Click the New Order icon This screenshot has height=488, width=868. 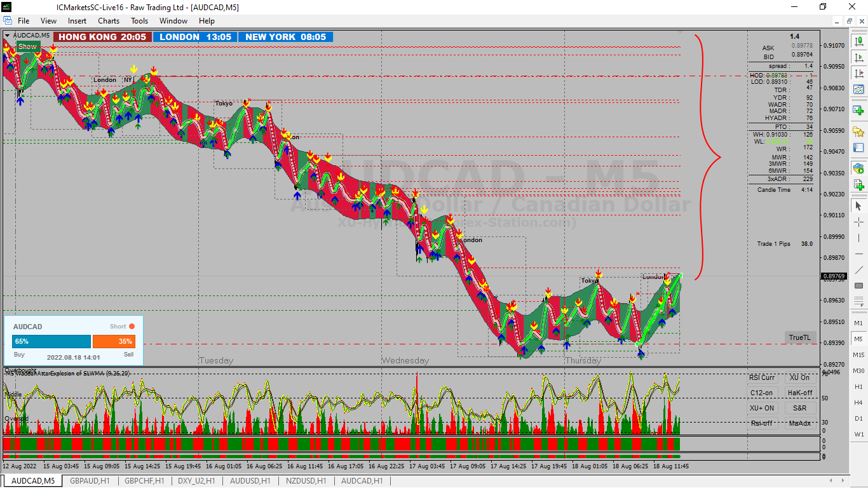click(858, 185)
